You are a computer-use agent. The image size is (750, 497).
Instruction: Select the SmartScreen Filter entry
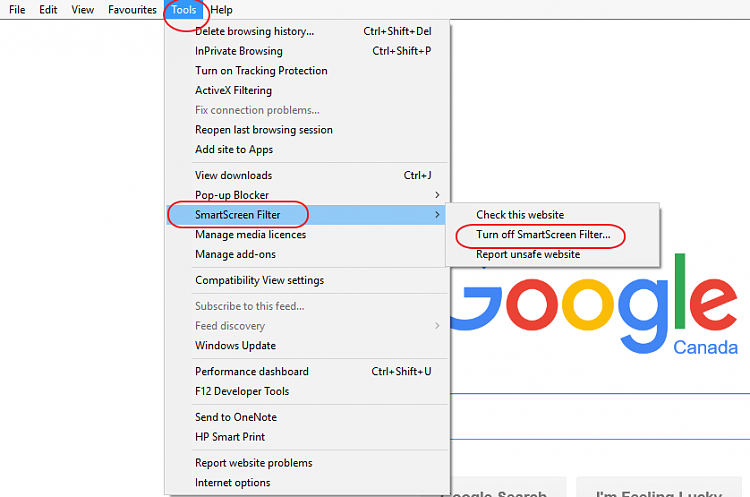306,215
